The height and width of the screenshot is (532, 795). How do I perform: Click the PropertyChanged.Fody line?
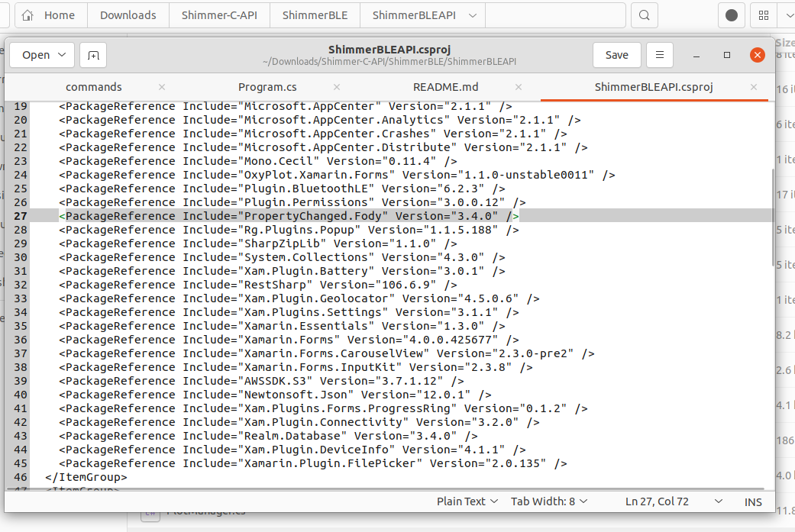tap(289, 216)
